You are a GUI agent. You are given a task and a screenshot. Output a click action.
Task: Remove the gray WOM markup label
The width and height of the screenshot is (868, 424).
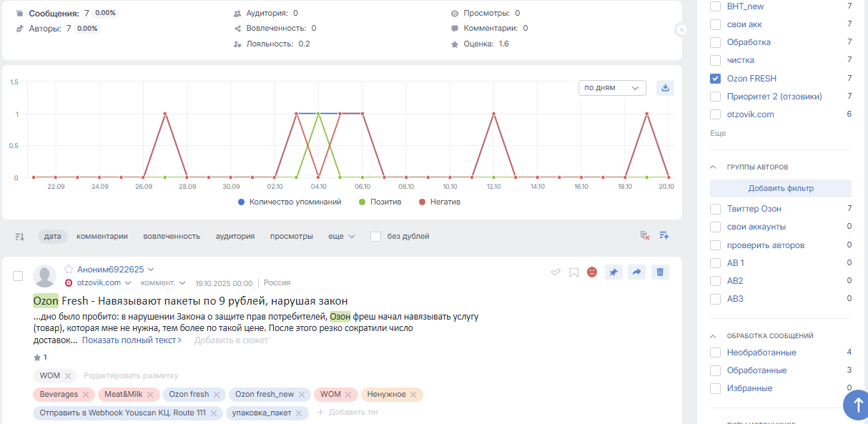tap(68, 376)
